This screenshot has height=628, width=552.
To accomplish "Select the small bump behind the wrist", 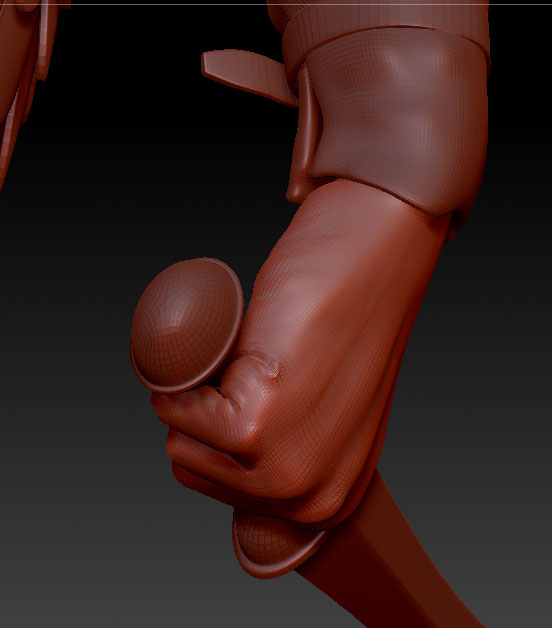I will 455,228.
